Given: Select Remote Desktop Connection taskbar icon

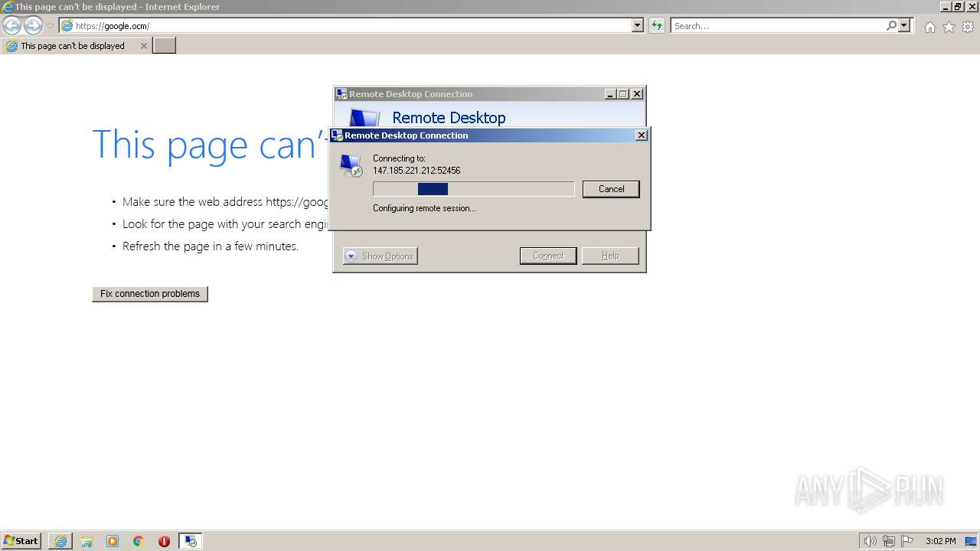Looking at the screenshot, I should (x=191, y=541).
